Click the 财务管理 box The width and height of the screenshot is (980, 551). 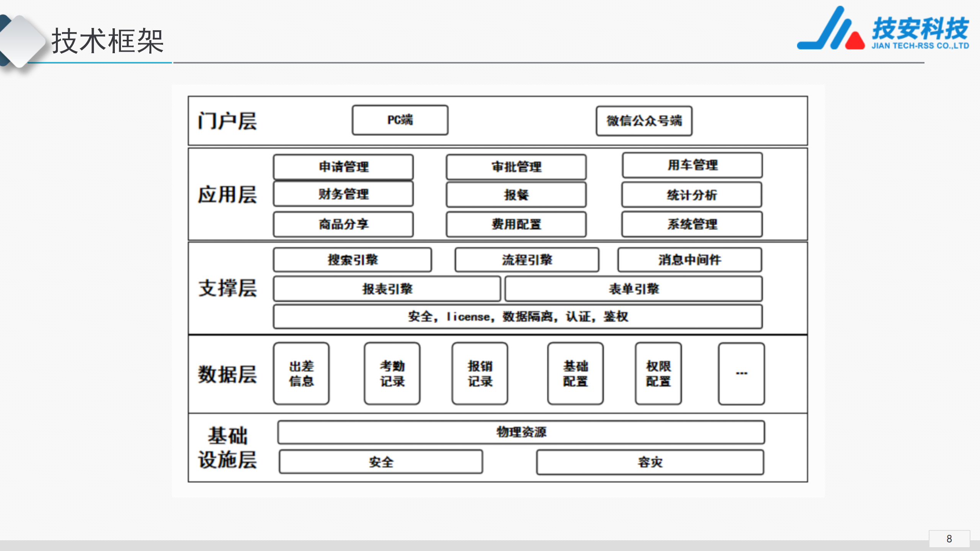coord(343,194)
